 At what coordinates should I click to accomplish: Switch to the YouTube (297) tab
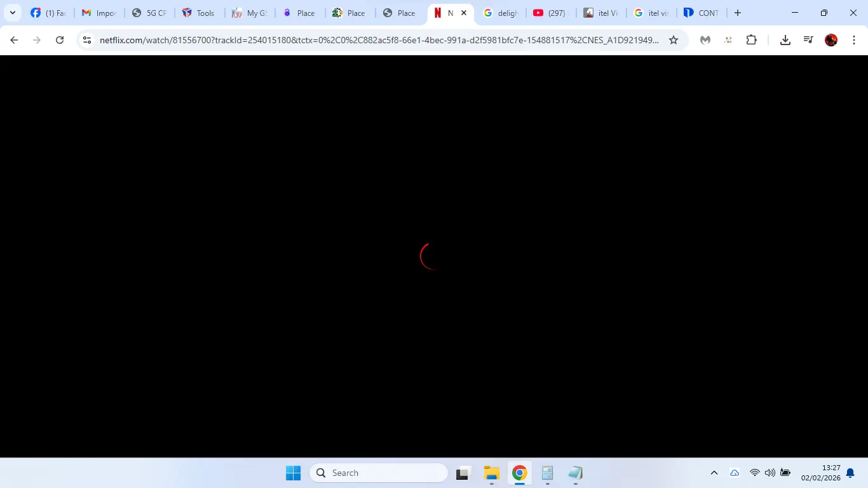pyautogui.click(x=552, y=13)
